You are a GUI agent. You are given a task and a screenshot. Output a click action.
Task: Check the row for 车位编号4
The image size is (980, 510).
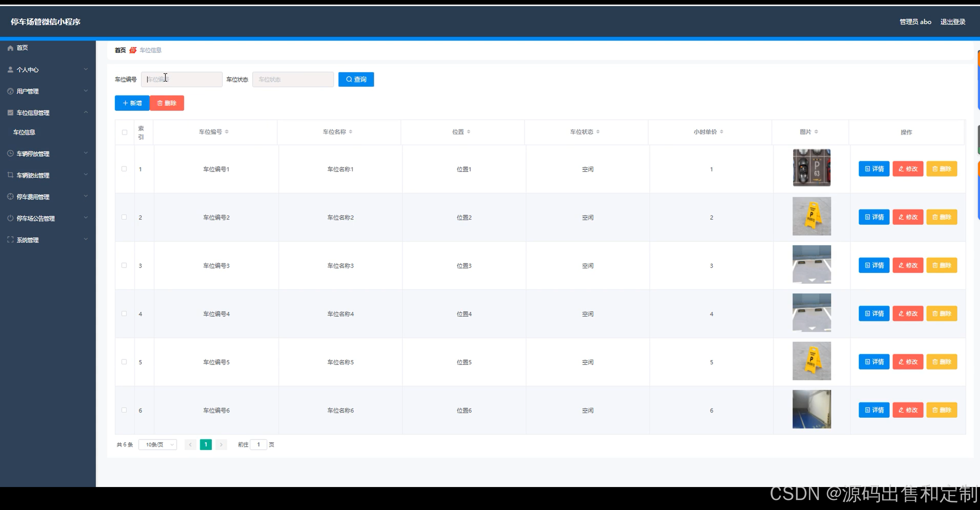point(124,314)
